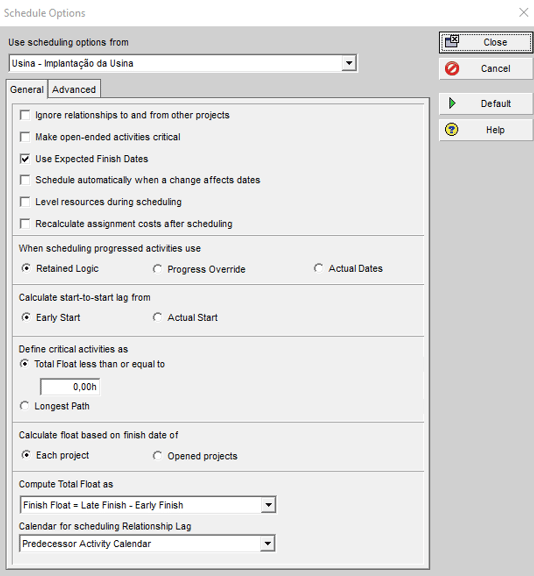The image size is (534, 576).
Task: Open the Compute Total Float dropdown arrow
Action: tap(268, 505)
